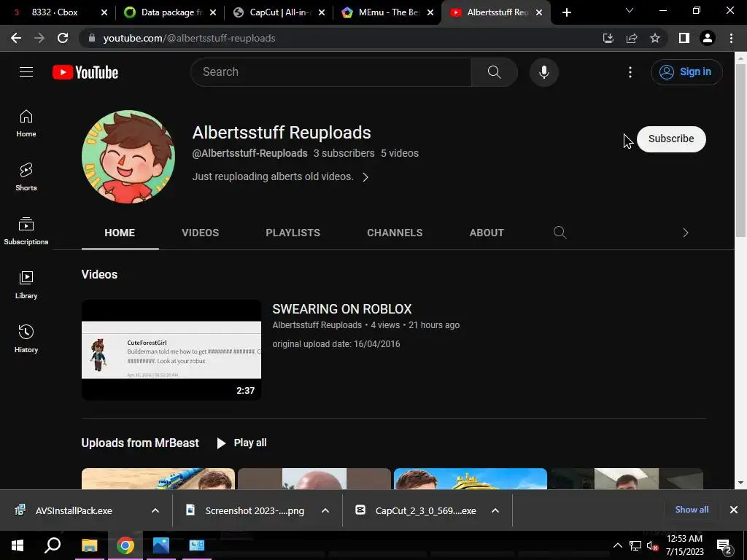Go to Home in sidebar
The width and height of the screenshot is (747, 560).
(x=26, y=123)
